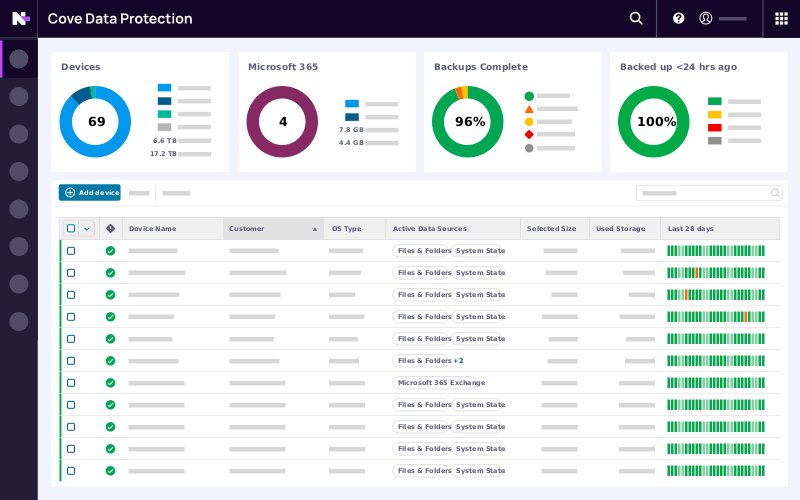Viewport: 800px width, 500px height.
Task: Check the Files & Folders +2 row checkbox
Action: pos(71,361)
